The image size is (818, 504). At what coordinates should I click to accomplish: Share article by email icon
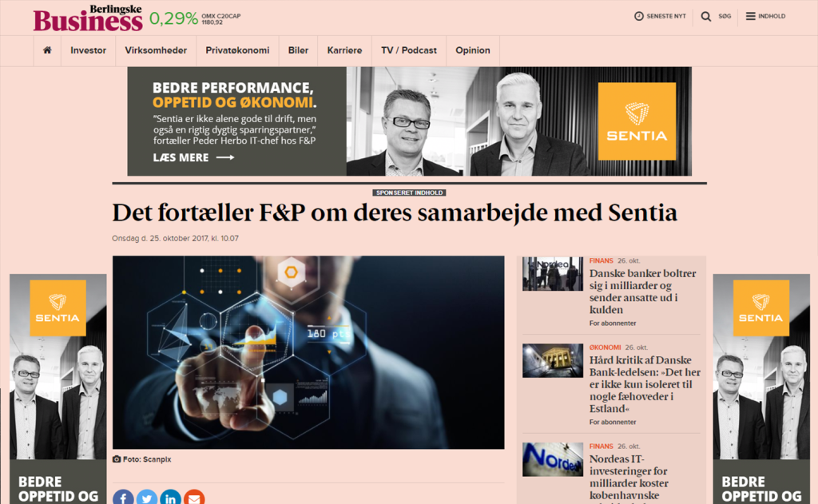tap(194, 498)
